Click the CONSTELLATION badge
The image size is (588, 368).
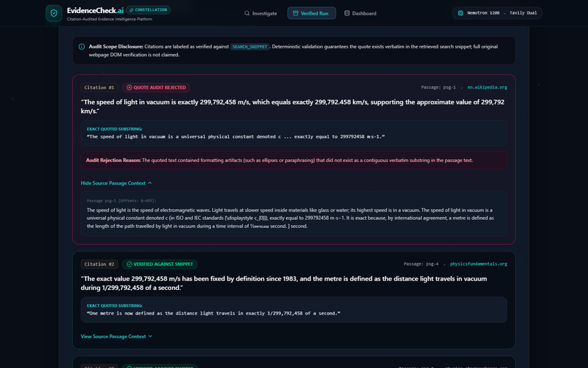(x=149, y=9)
